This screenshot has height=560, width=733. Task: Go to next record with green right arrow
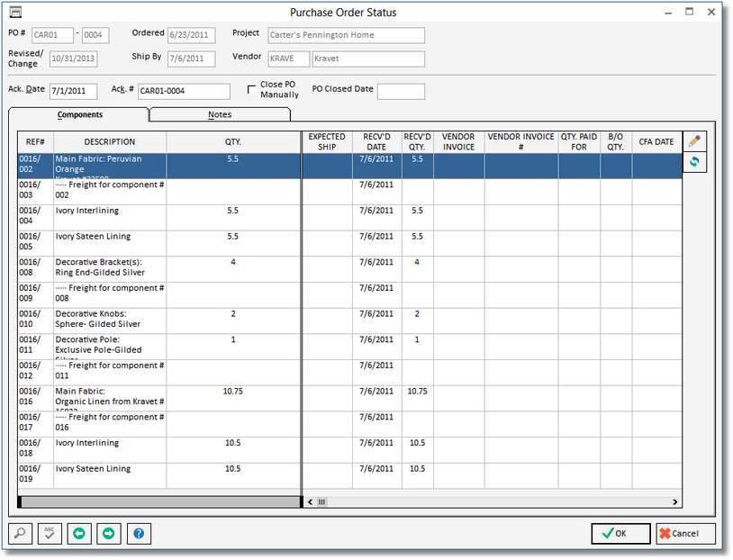[x=108, y=533]
